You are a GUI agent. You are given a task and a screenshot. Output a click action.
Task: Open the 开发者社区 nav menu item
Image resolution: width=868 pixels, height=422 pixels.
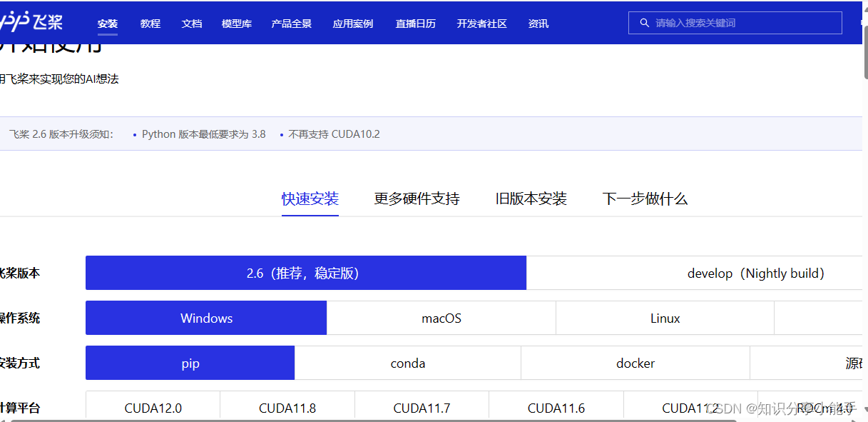click(x=482, y=24)
